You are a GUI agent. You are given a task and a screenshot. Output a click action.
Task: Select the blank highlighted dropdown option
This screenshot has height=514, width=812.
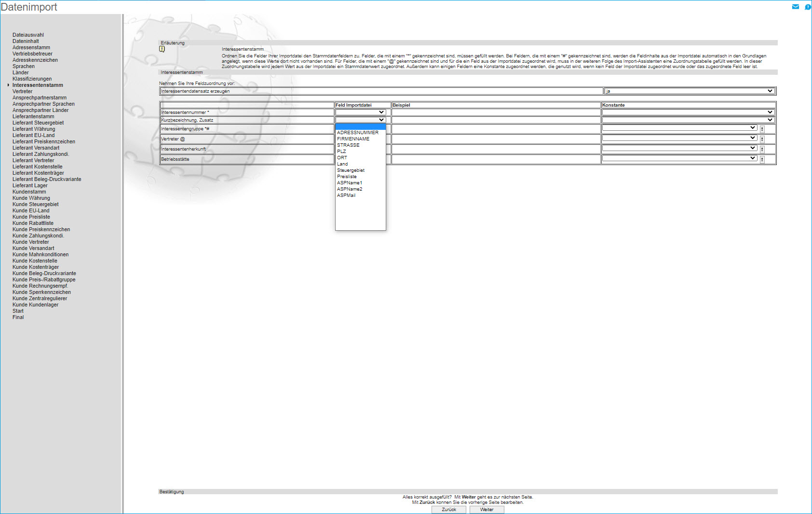tap(360, 126)
